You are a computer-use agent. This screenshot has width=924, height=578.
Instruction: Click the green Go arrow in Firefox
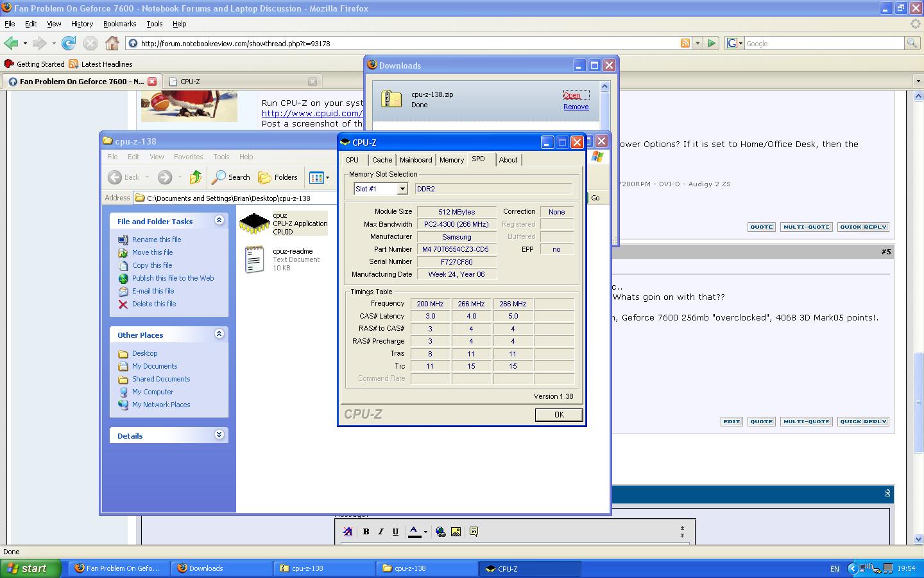tap(712, 43)
